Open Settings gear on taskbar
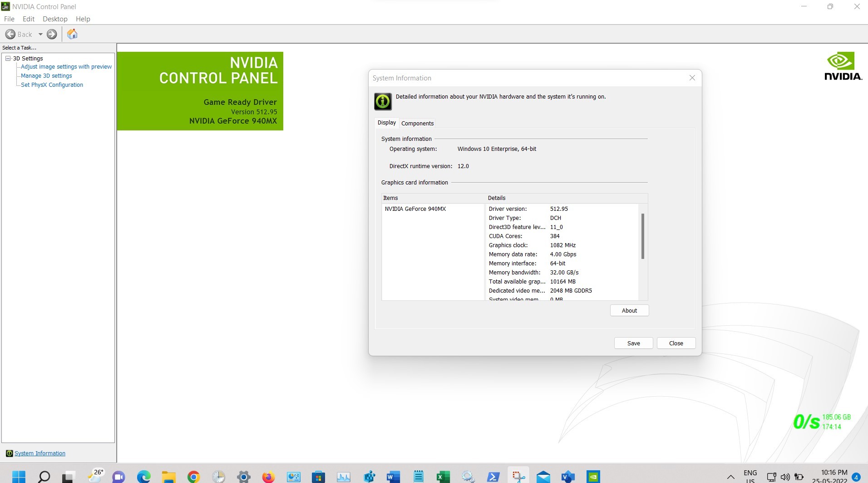 [244, 477]
